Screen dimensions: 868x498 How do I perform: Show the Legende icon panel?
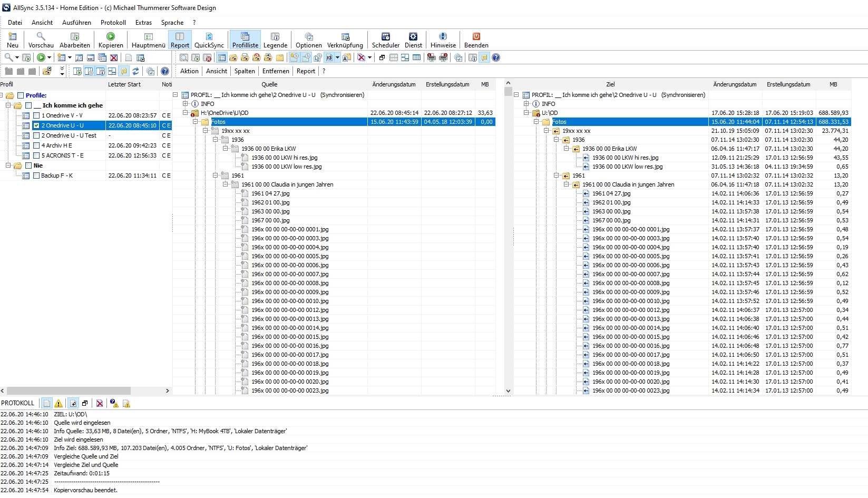[x=275, y=36]
